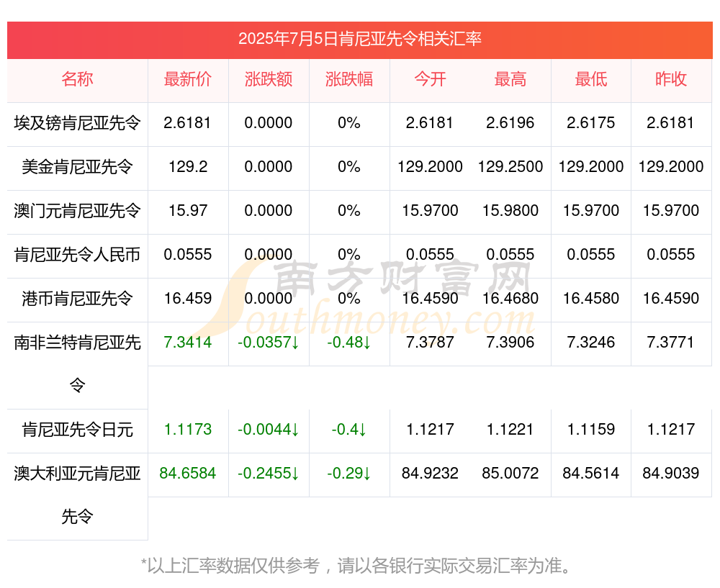Screen dimensions: 720x588
Task: Select the 肯尼亚先令人民币 row name
Action: point(77,254)
